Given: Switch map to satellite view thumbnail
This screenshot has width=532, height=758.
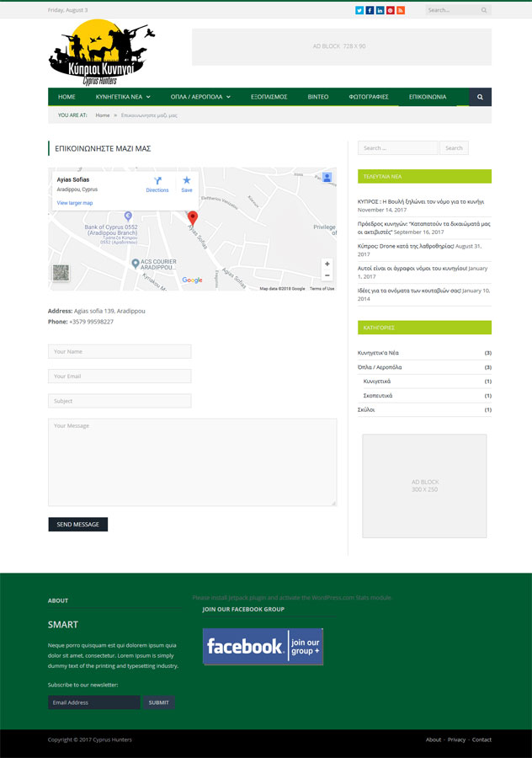Looking at the screenshot, I should [x=61, y=272].
